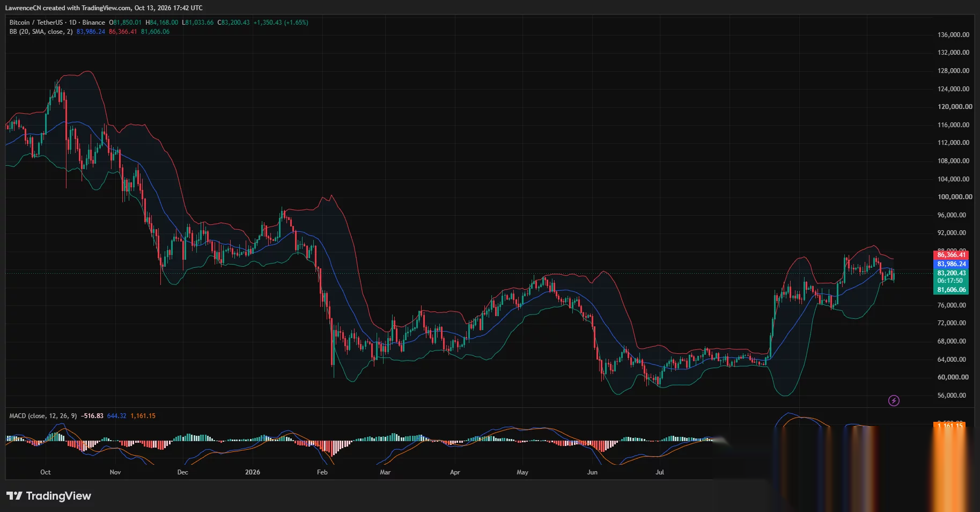
Task: Select the Bitcoin / TetherUS symbol title
Action: [35, 23]
